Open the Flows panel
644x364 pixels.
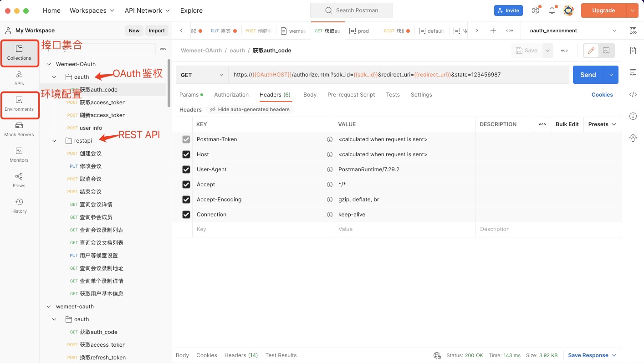[19, 180]
